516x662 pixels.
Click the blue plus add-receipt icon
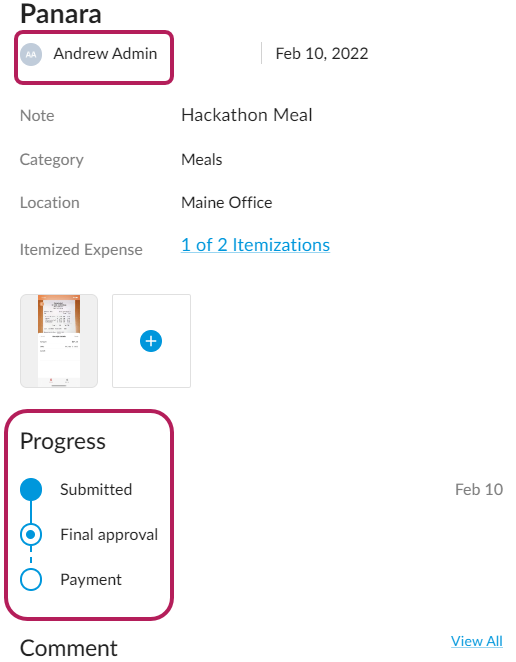point(151,341)
